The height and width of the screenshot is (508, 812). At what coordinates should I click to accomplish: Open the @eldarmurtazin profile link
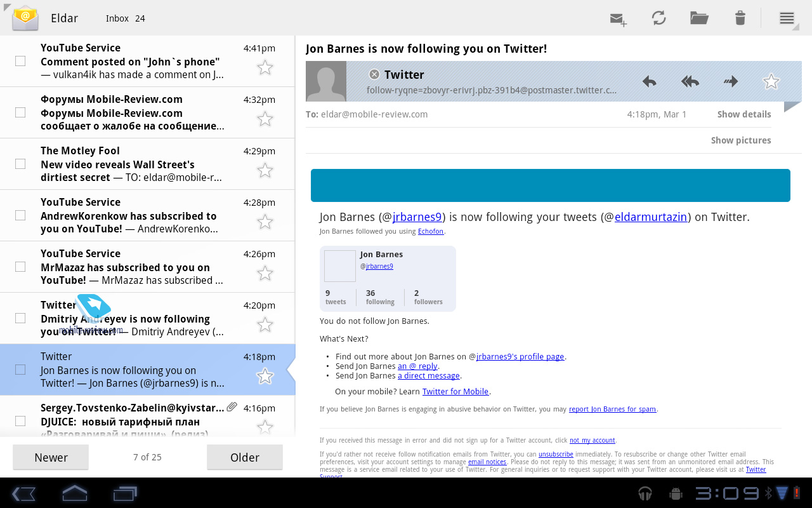651,217
